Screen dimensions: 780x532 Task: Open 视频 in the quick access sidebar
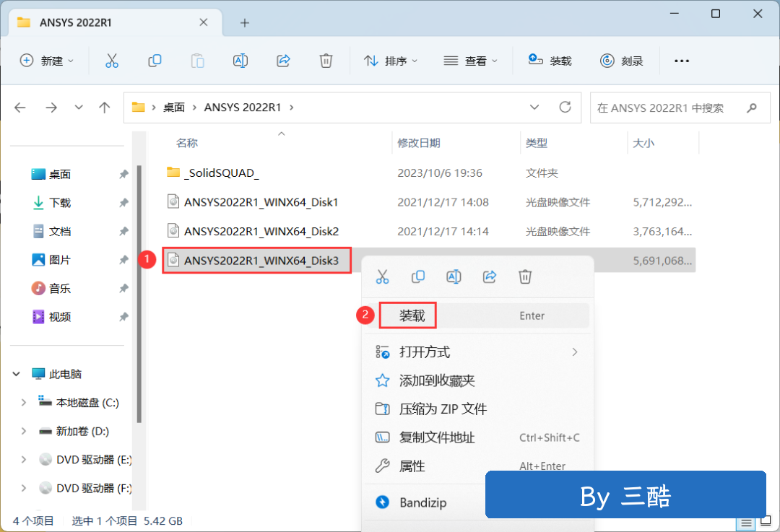pyautogui.click(x=60, y=317)
